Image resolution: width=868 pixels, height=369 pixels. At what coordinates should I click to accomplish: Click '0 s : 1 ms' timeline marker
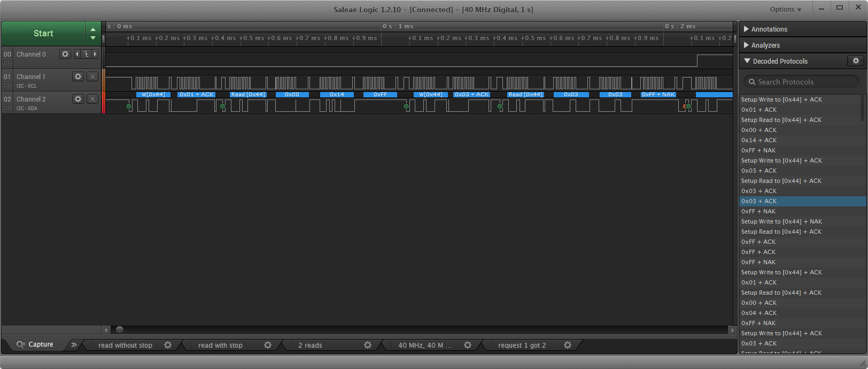[398, 26]
